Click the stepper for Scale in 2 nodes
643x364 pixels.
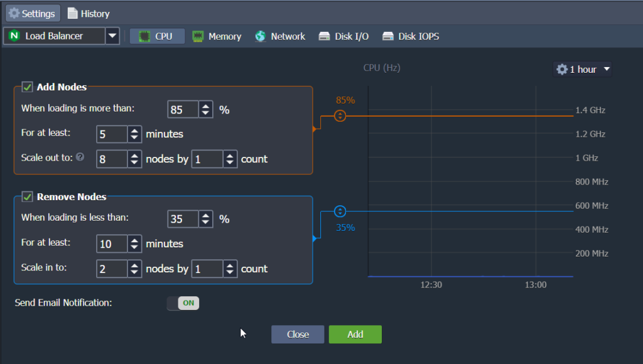[x=134, y=269]
